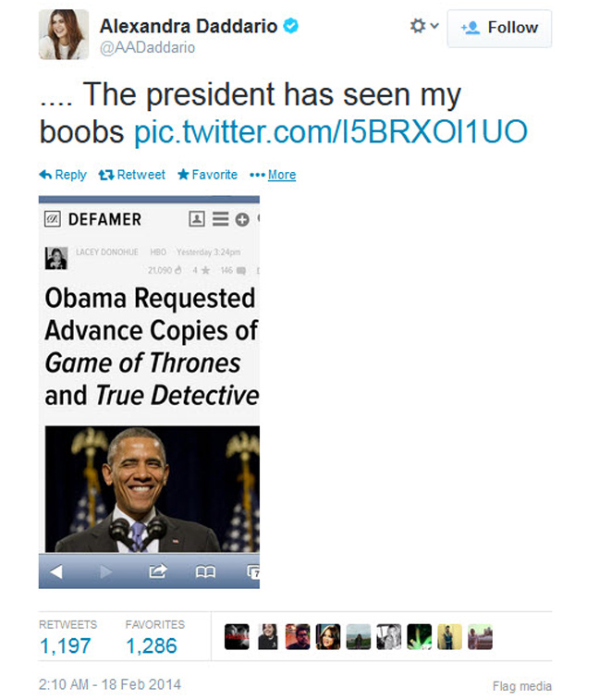Screen dimensions: 599x700
Task: Open the gear settings dropdown
Action: coord(423,28)
